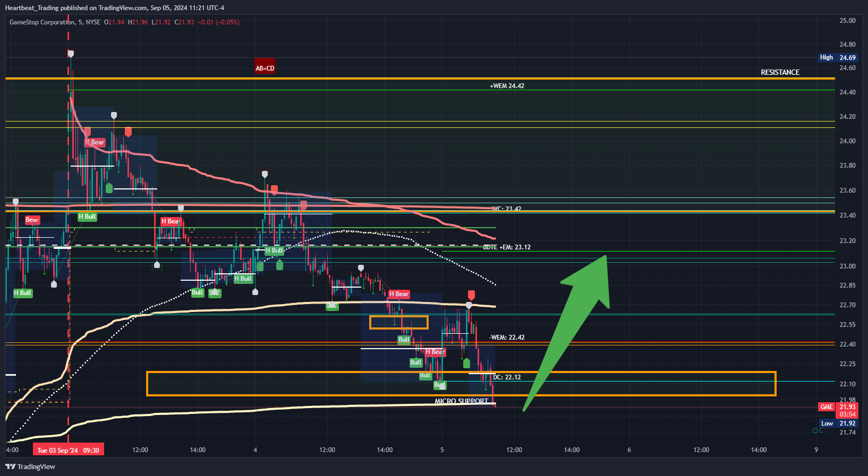Click the sun and moon session icon
The width and height of the screenshot is (868, 476).
click(x=817, y=430)
